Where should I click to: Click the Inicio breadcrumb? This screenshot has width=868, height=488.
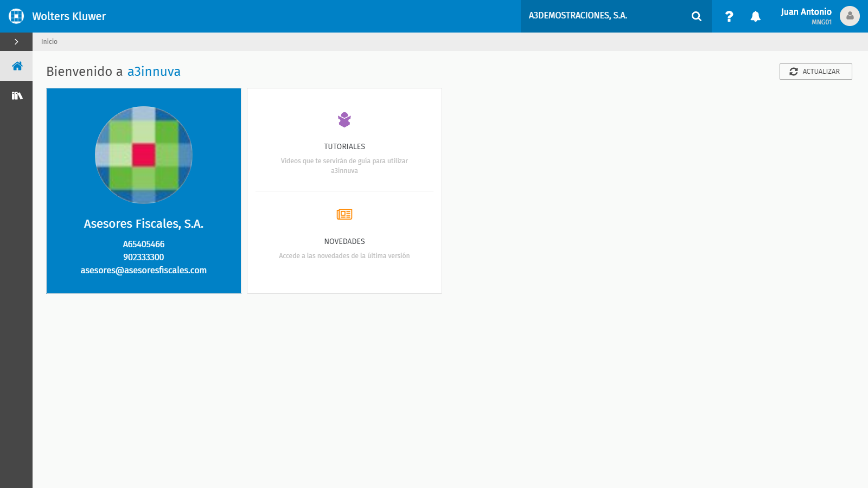pos(49,42)
